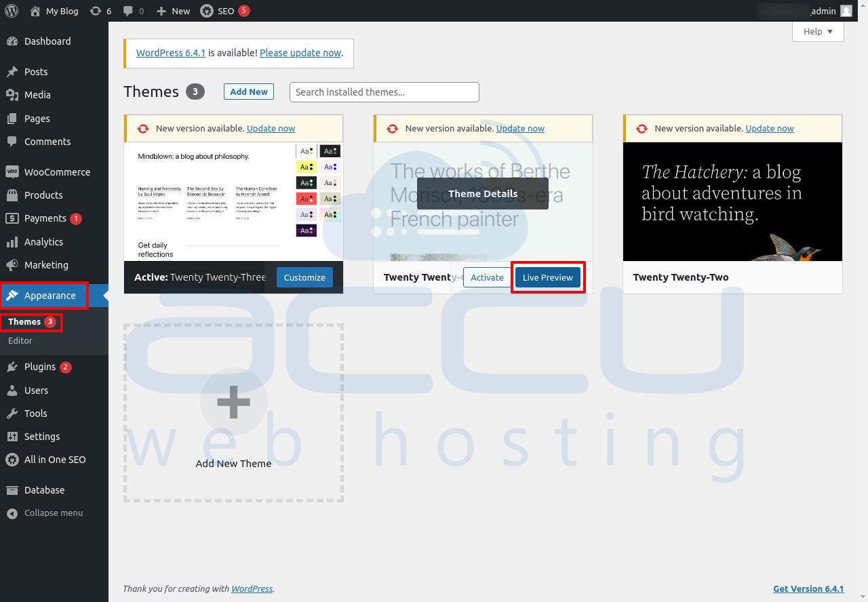The width and height of the screenshot is (868, 602).
Task: Click the Plugins update badge 2
Action: [65, 367]
